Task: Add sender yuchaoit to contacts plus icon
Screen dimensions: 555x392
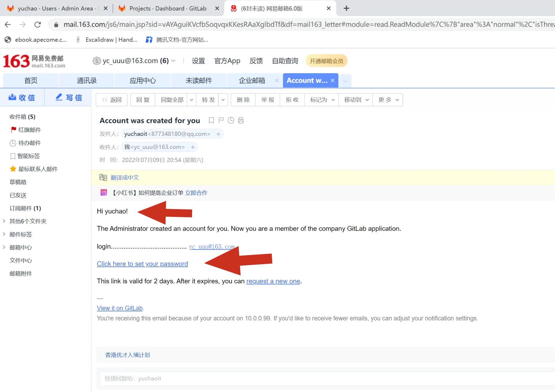Action: (x=218, y=134)
